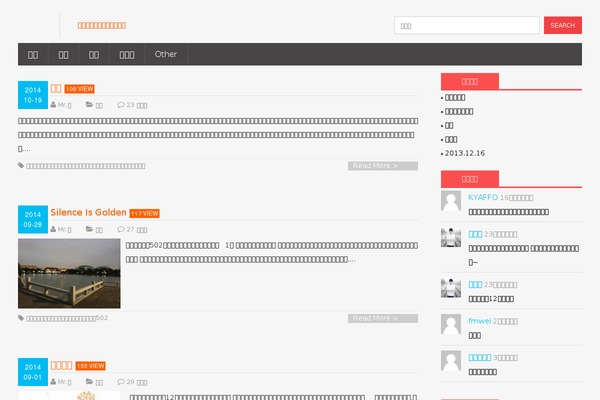The image size is (600, 400).
Task: Click the red SEARCH button
Action: click(562, 25)
